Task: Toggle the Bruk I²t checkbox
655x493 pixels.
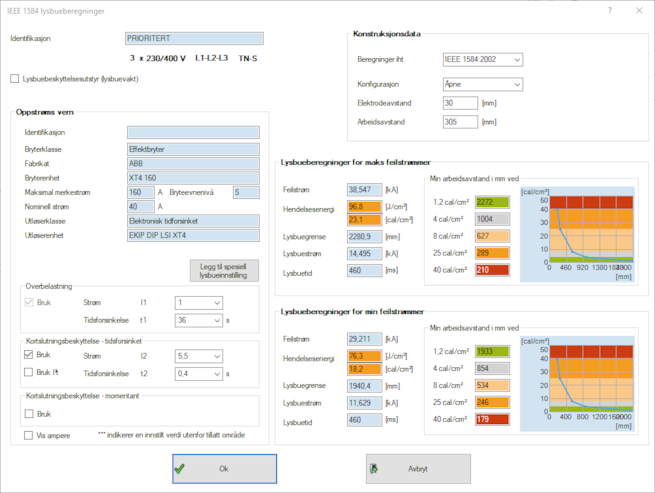Action: coord(29,372)
